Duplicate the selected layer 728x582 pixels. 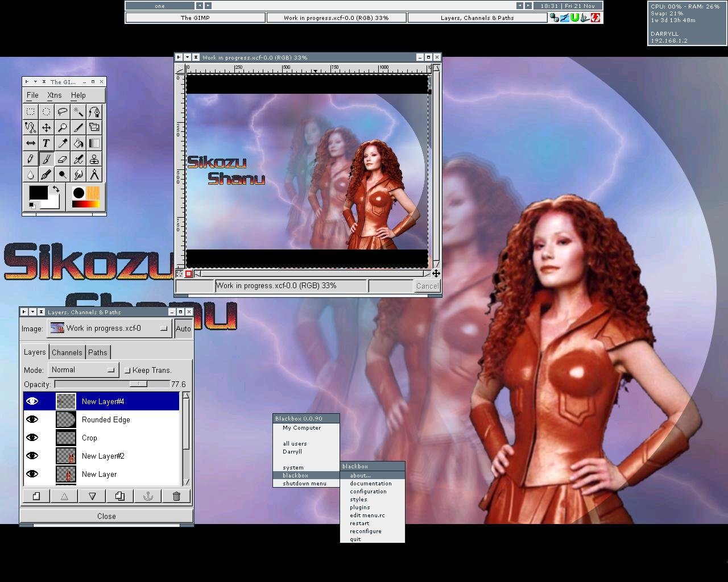(120, 496)
